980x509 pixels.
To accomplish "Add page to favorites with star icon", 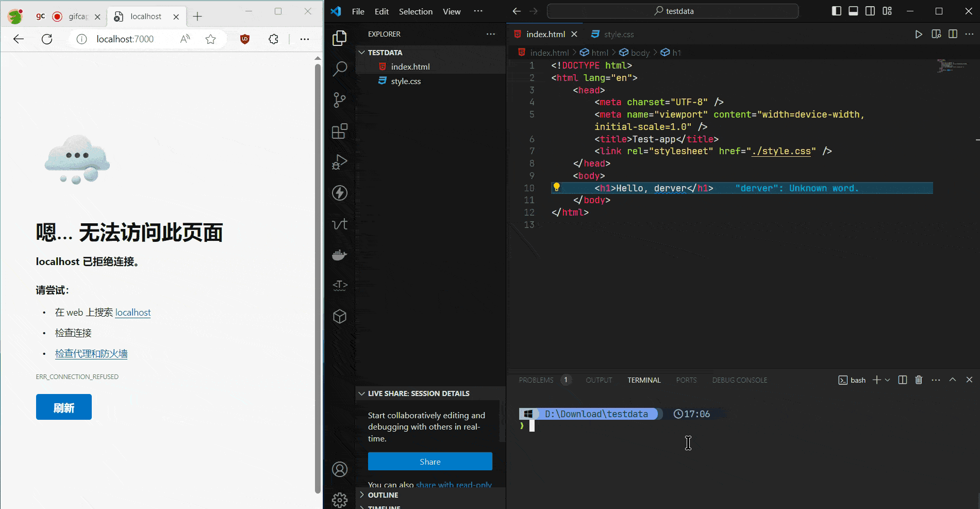I will 210,39.
